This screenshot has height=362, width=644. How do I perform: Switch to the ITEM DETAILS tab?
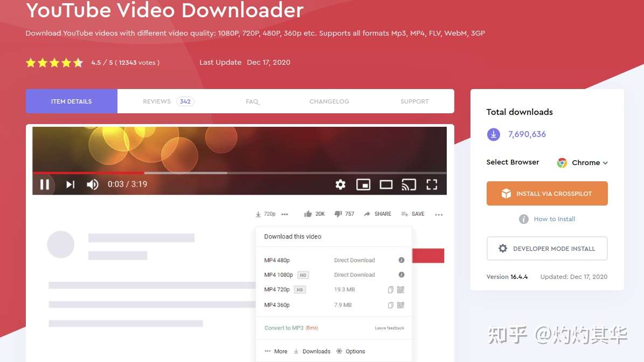72,101
